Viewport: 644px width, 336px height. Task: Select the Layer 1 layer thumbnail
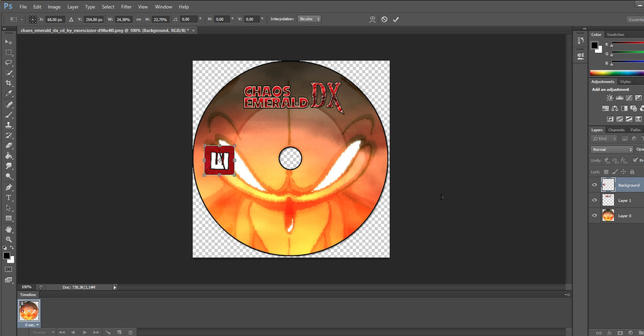[x=608, y=200]
